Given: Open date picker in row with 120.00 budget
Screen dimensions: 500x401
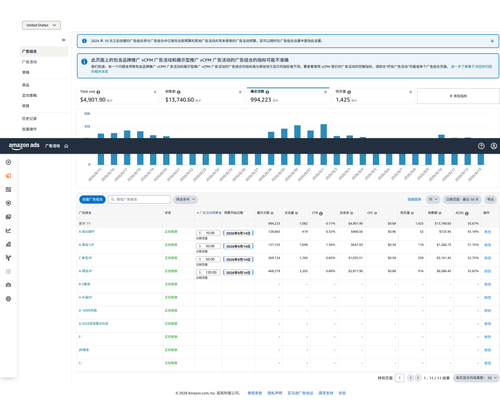Looking at the screenshot, I should coord(238,272).
